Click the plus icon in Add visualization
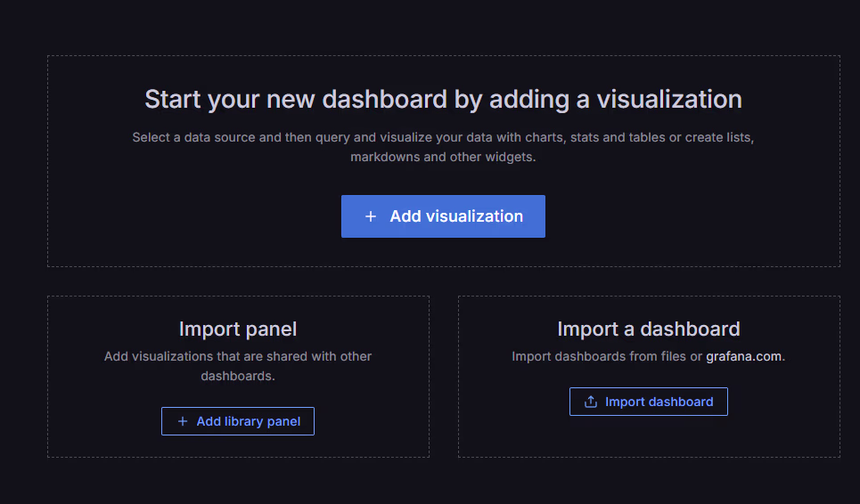 (371, 216)
